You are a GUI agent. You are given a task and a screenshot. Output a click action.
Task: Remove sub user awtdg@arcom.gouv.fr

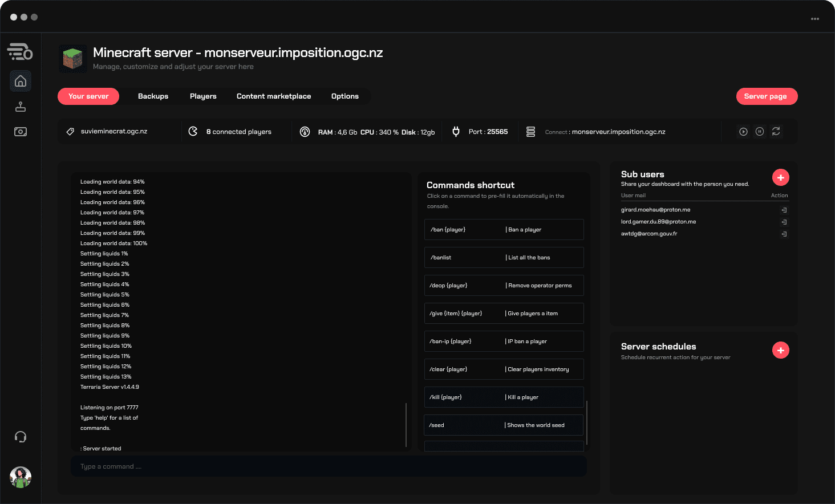(784, 234)
